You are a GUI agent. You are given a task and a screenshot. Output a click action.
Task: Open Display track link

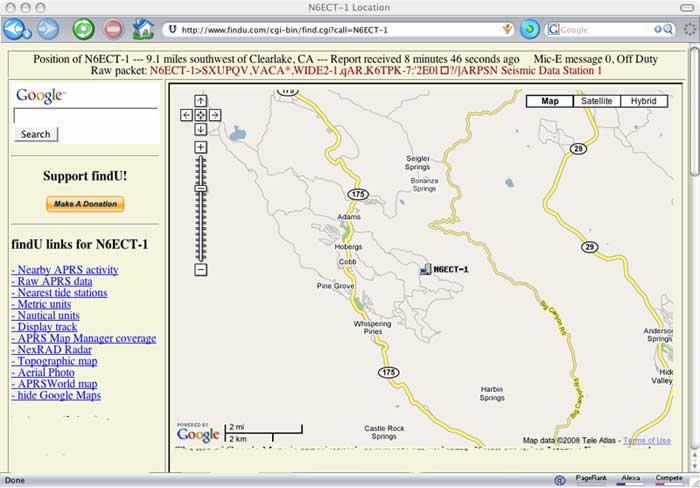pyautogui.click(x=44, y=327)
